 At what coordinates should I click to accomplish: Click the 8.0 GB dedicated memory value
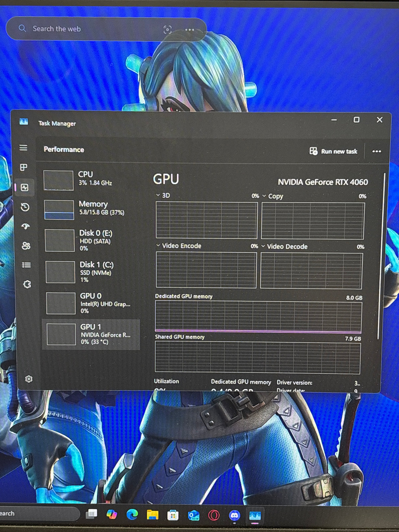(354, 298)
